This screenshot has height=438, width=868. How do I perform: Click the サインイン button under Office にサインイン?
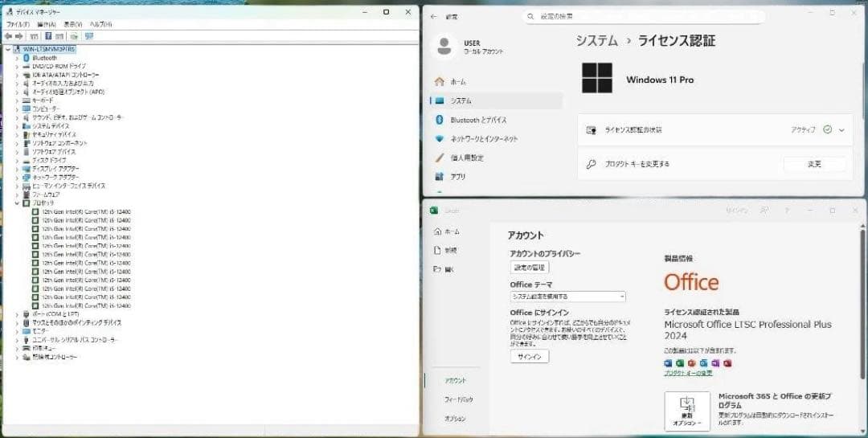(530, 357)
